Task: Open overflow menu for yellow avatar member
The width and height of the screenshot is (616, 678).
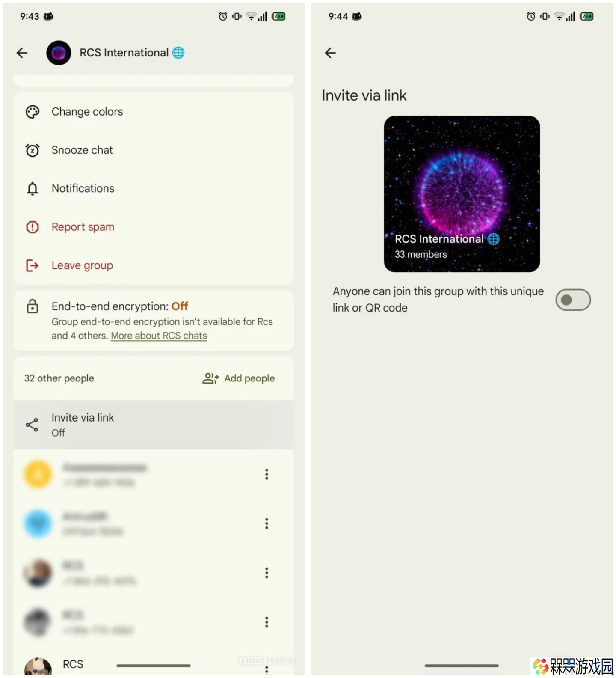Action: [x=267, y=474]
